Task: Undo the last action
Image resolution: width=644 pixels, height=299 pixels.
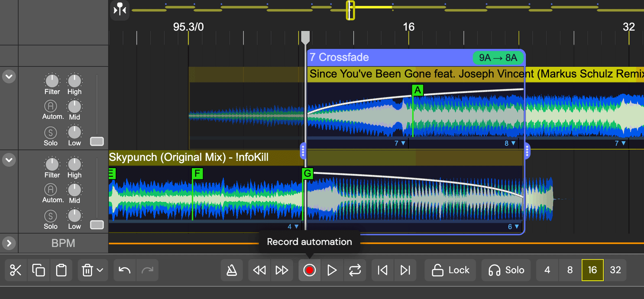Action: pyautogui.click(x=125, y=270)
